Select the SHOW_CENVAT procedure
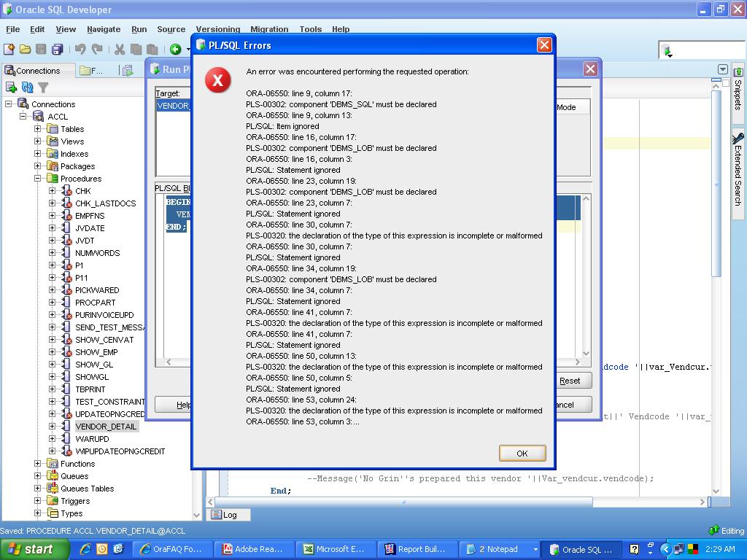 point(104,340)
